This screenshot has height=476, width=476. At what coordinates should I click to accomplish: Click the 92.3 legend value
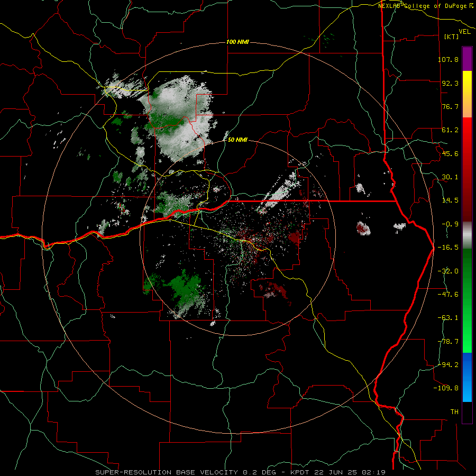pos(450,83)
